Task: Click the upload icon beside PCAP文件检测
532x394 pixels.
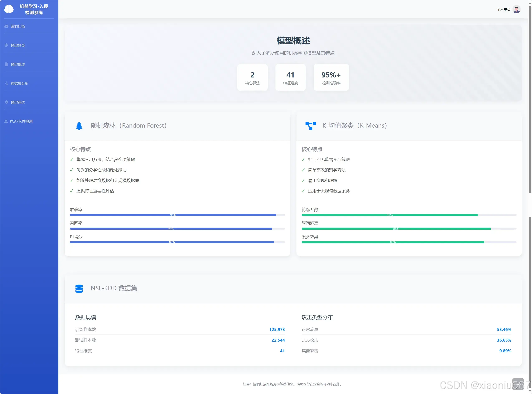Action: 6,121
